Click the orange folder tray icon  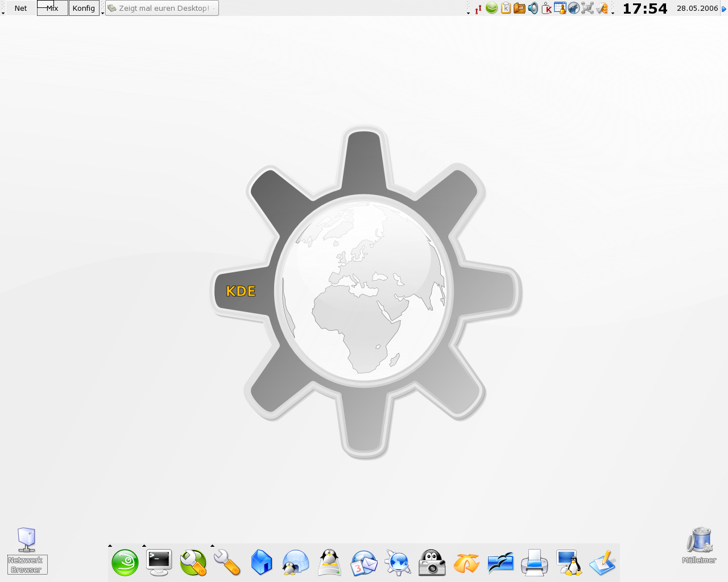point(519,9)
